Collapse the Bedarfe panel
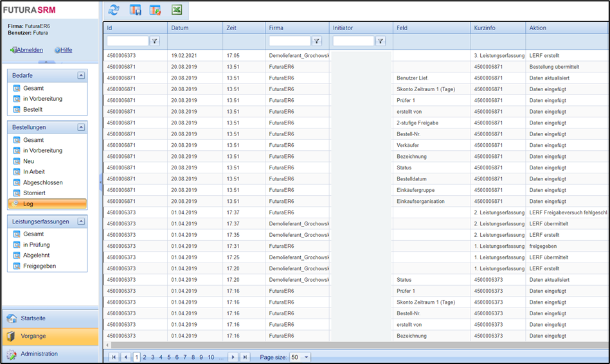The height and width of the screenshot is (364, 610). point(81,75)
